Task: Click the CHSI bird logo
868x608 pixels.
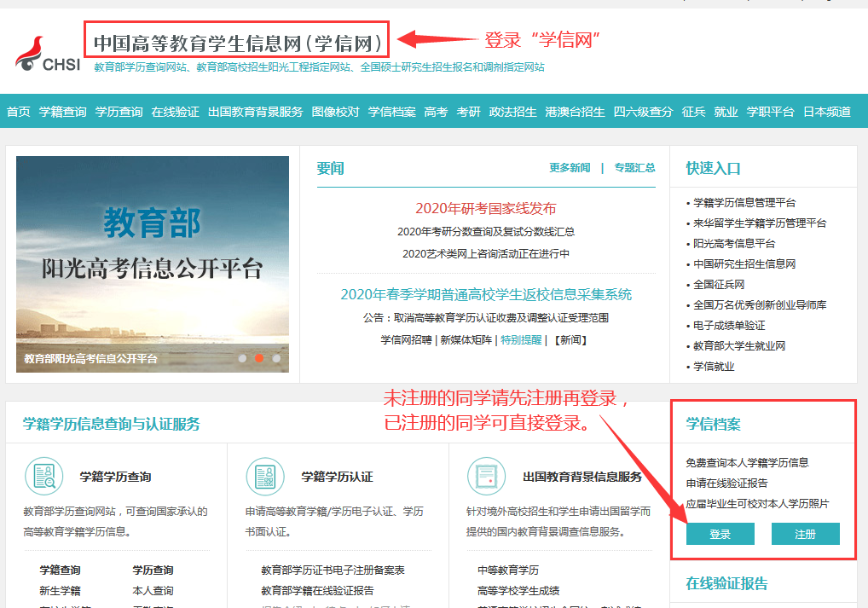Action: (48, 55)
